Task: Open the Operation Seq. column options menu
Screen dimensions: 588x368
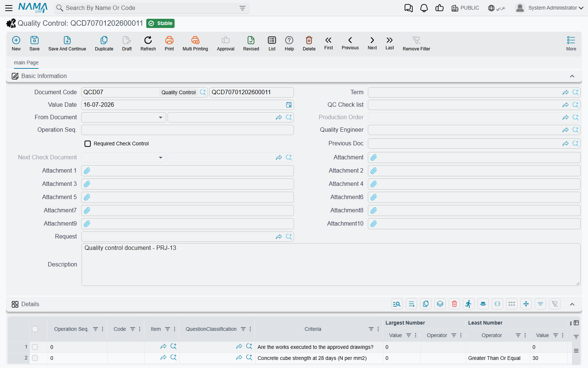Action: [x=103, y=329]
